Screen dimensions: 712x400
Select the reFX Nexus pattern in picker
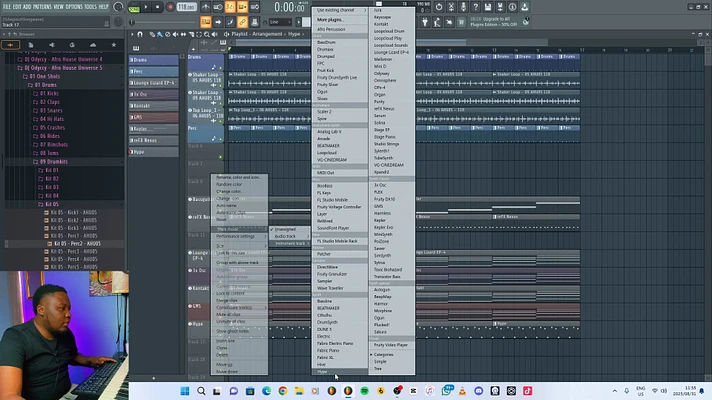[153, 140]
